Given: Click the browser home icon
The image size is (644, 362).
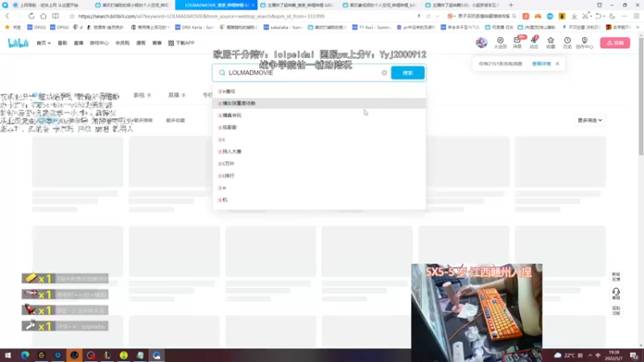Looking at the screenshot, I should [43, 16].
